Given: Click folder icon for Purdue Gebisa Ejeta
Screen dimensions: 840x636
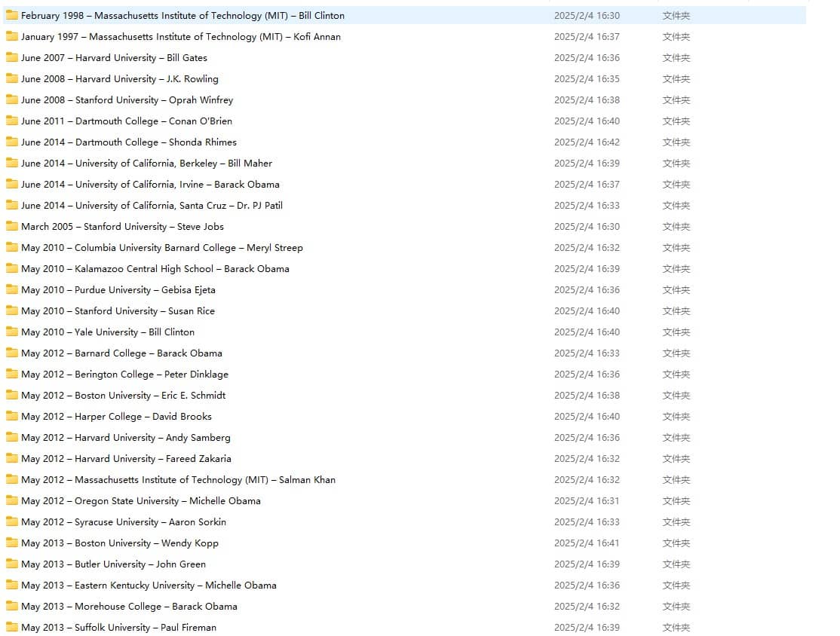Looking at the screenshot, I should [12, 289].
